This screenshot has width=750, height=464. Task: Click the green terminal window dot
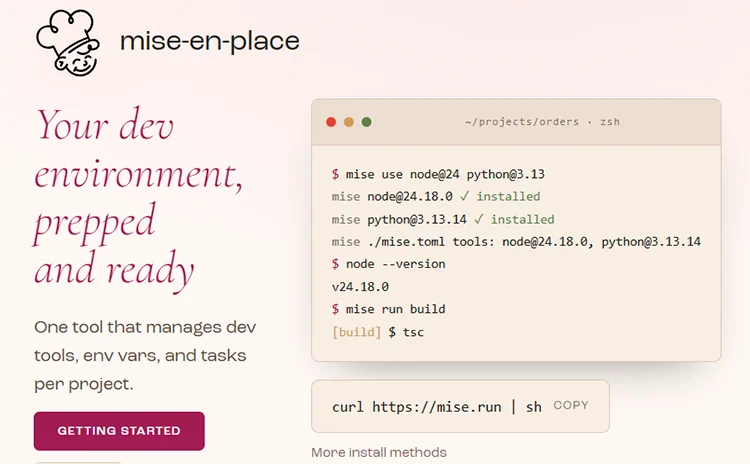click(366, 122)
